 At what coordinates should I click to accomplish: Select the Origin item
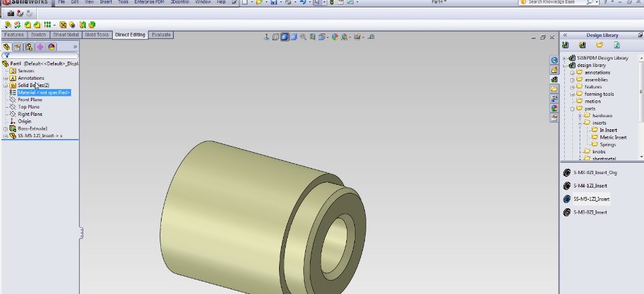pos(24,121)
